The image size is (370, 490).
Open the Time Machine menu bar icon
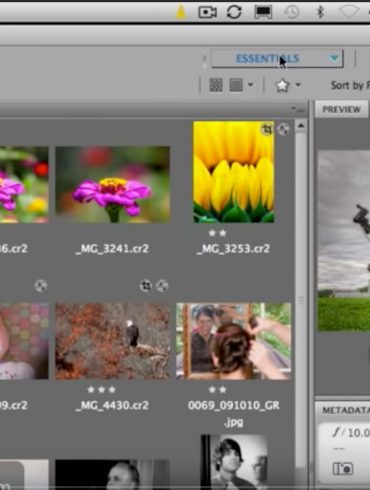point(292,12)
